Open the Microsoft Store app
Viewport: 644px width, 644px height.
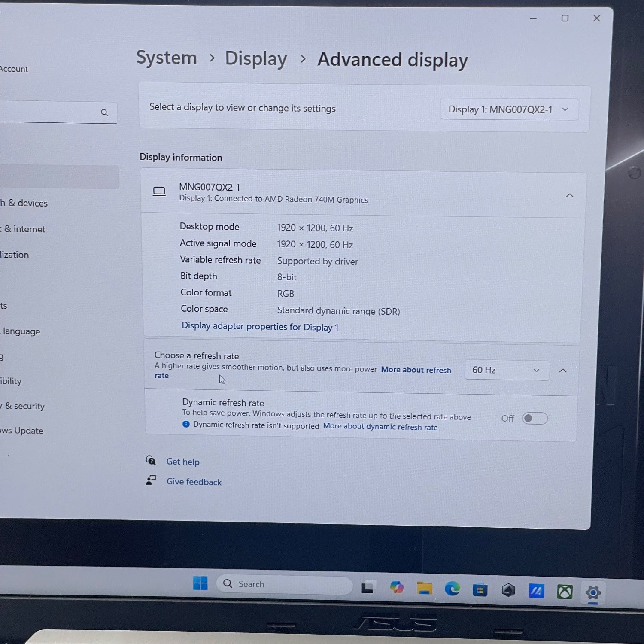[x=480, y=590]
